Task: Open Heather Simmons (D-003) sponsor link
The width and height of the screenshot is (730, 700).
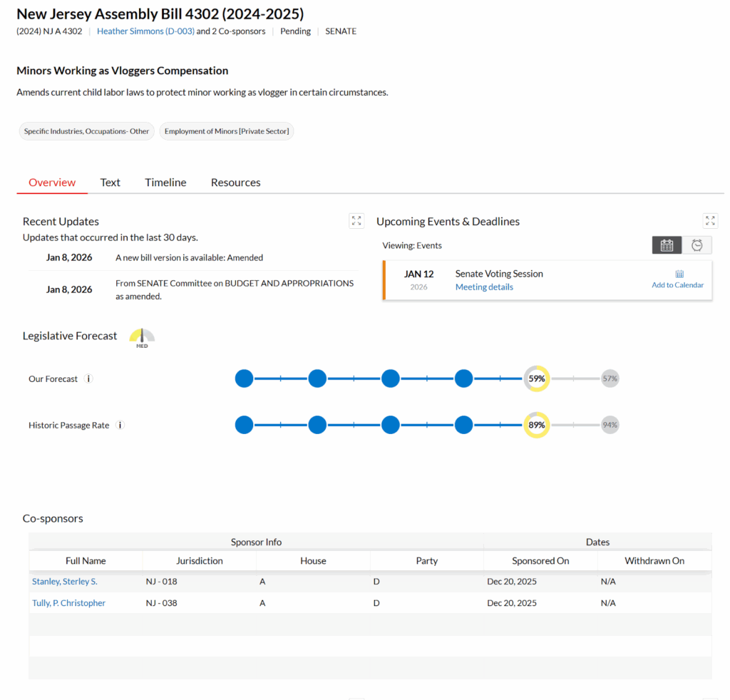Action: click(145, 31)
